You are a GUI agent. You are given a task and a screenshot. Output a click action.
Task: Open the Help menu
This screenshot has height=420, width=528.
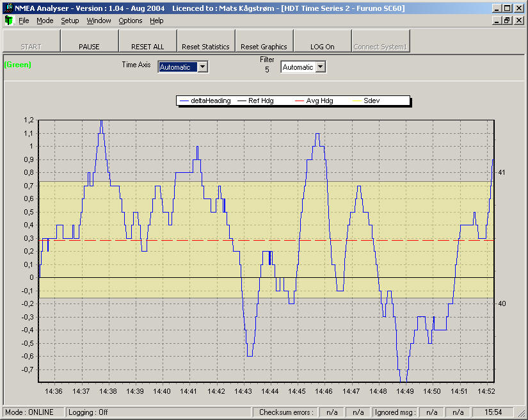click(157, 20)
